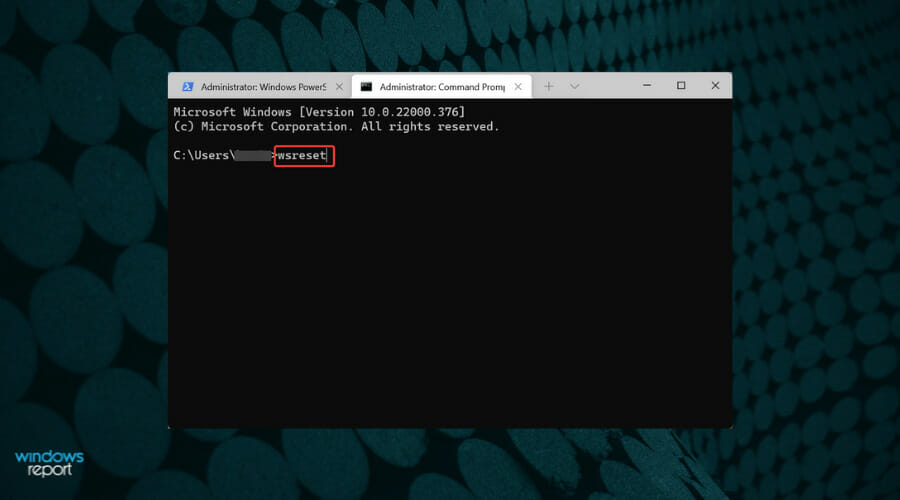Click the PowerShell icon on the first tab
Viewport: 900px width, 500px height.
click(x=187, y=87)
